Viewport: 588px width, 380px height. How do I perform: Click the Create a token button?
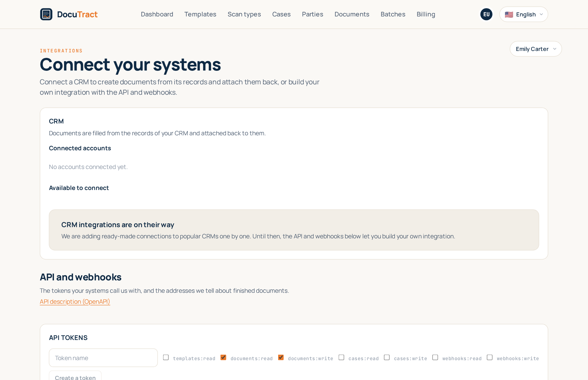[75, 376]
